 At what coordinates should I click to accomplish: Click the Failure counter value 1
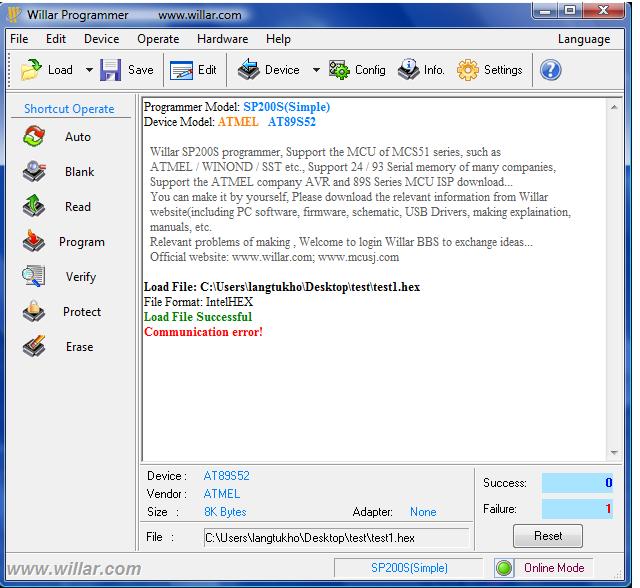(608, 508)
